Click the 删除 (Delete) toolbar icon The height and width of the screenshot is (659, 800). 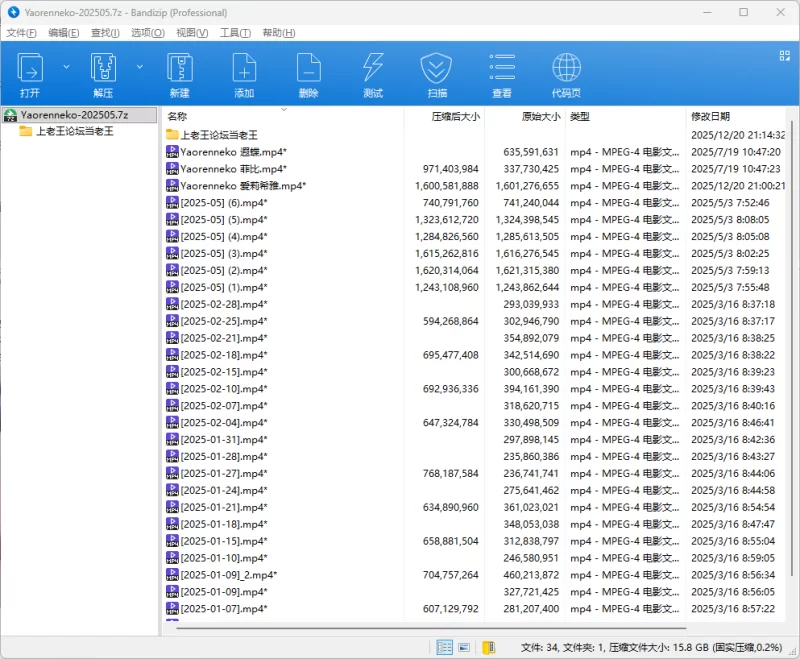tap(308, 69)
